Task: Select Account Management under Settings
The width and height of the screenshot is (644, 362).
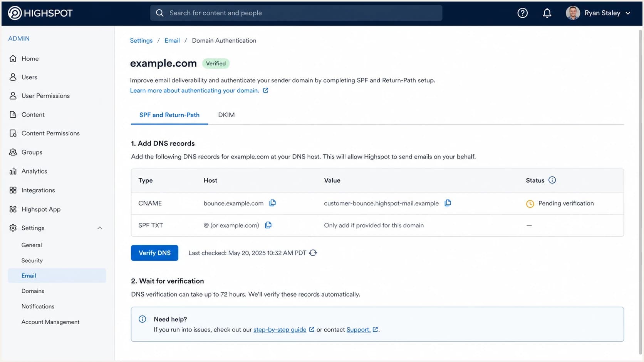Action: point(50,322)
